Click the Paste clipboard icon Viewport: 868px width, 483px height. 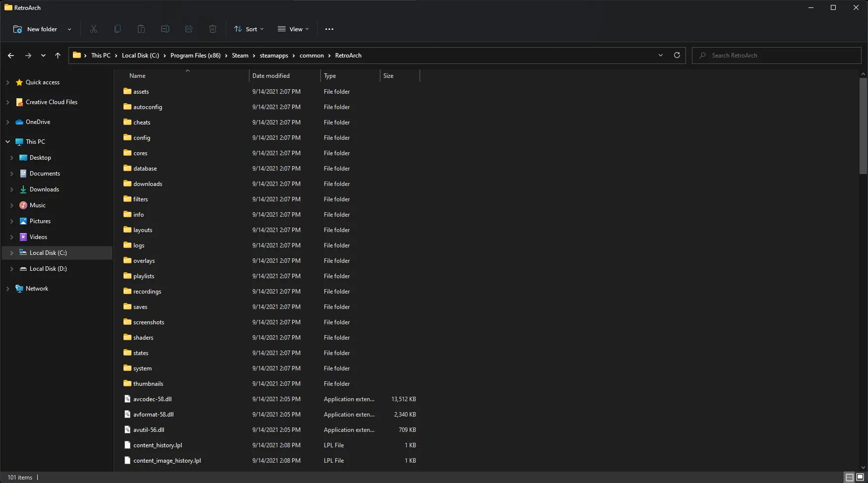(141, 29)
